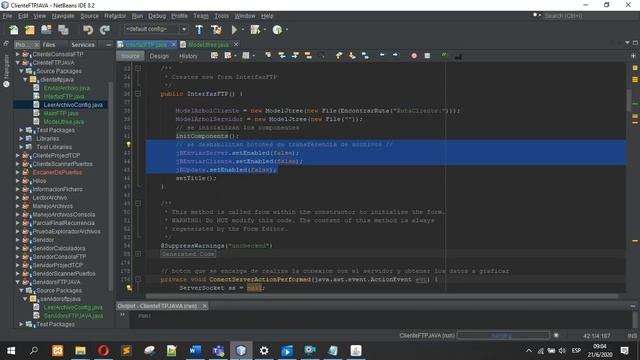The width and height of the screenshot is (640, 360).
Task: Click the editor's horizontal scrollbar
Action: 382,296
